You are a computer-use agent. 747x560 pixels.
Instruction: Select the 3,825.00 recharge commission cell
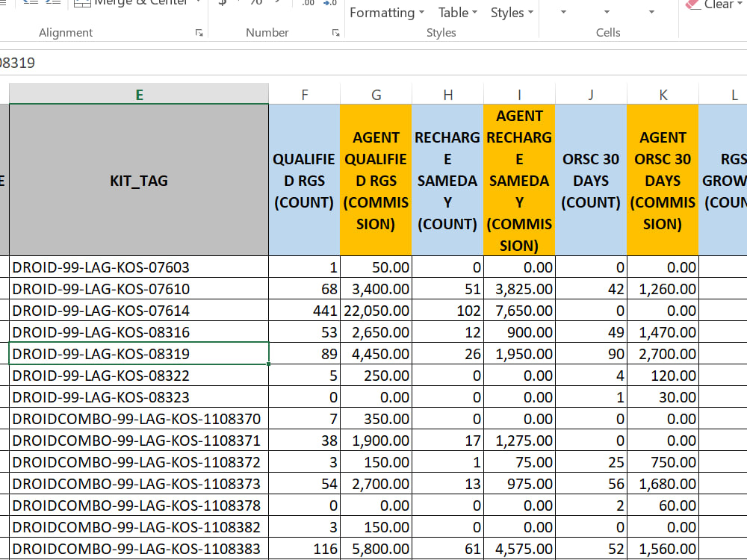pyautogui.click(x=519, y=288)
